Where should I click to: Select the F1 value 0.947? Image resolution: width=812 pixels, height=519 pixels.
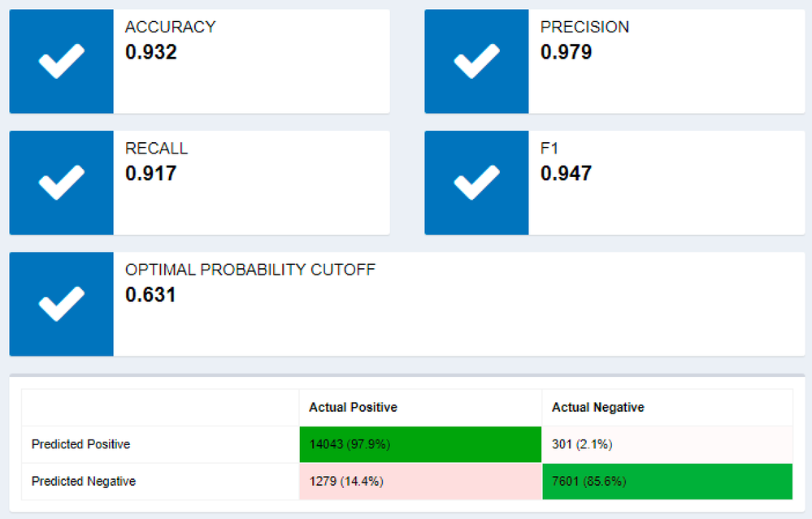pyautogui.click(x=566, y=173)
